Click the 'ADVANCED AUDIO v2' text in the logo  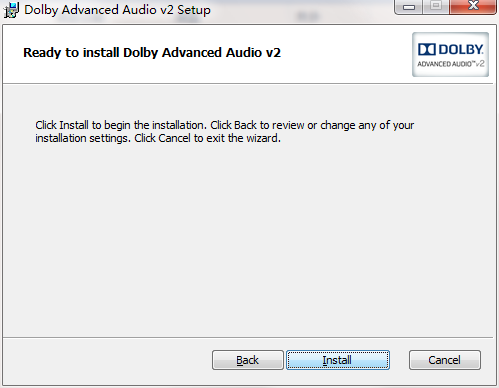(x=451, y=64)
